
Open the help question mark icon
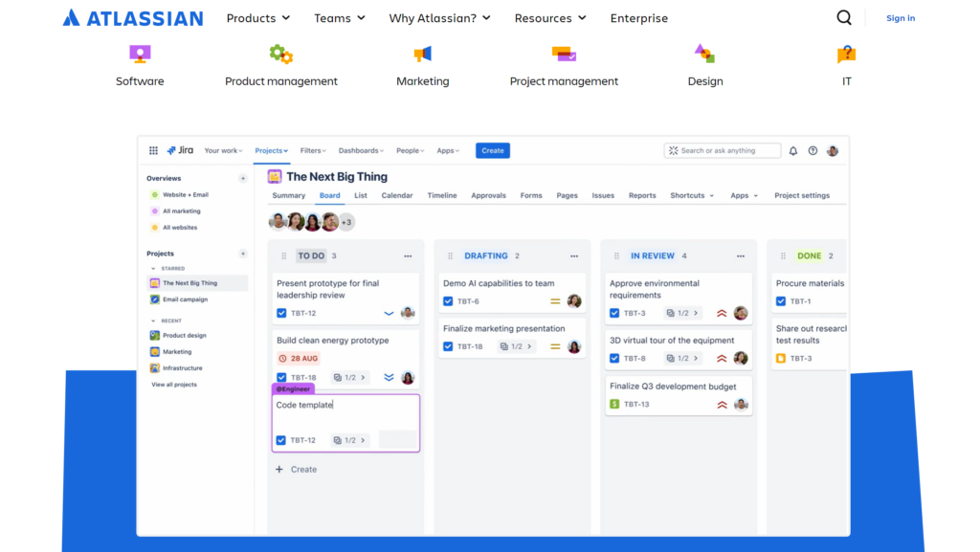813,150
